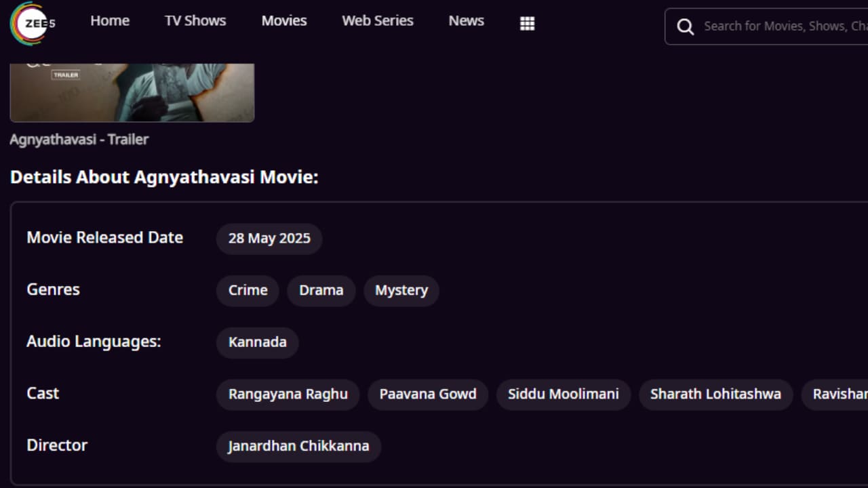Click the Director label
This screenshot has height=488, width=868.
(57, 445)
